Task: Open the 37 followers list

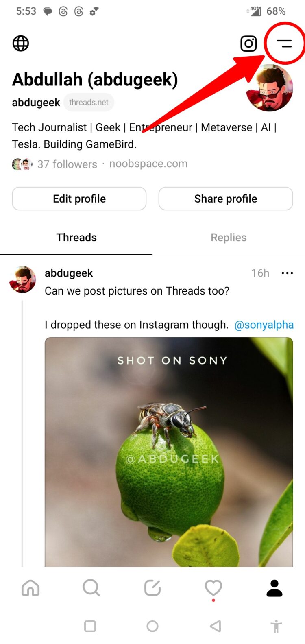Action: point(67,164)
